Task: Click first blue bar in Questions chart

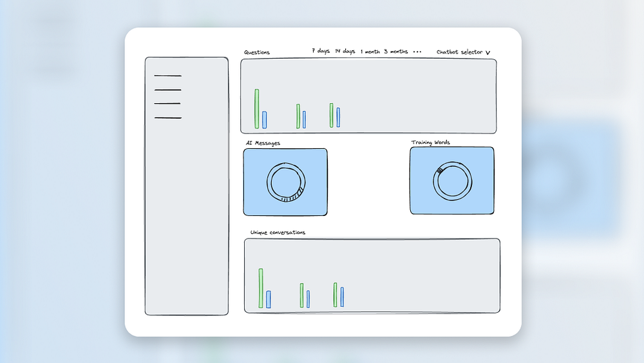Action: (265, 120)
